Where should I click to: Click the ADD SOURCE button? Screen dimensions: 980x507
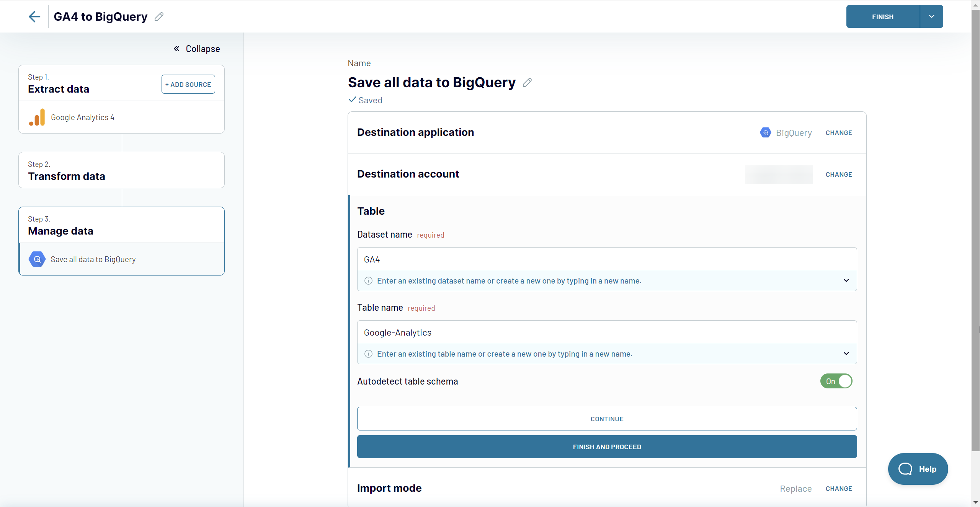[188, 84]
